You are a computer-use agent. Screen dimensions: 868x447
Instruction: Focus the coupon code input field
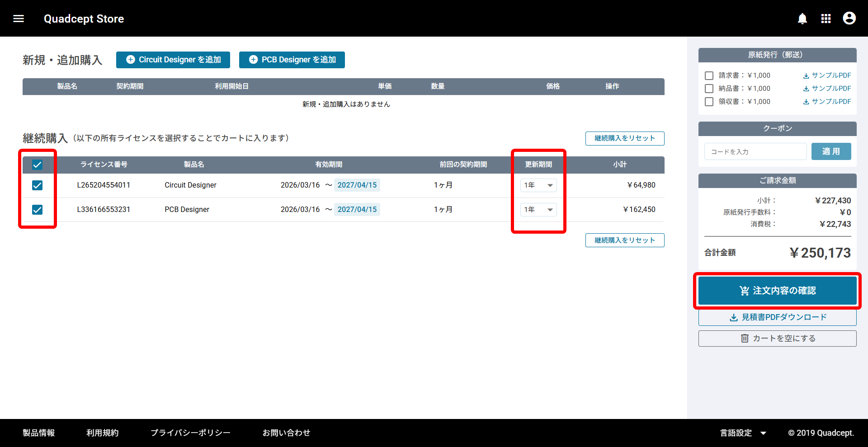[755, 152]
